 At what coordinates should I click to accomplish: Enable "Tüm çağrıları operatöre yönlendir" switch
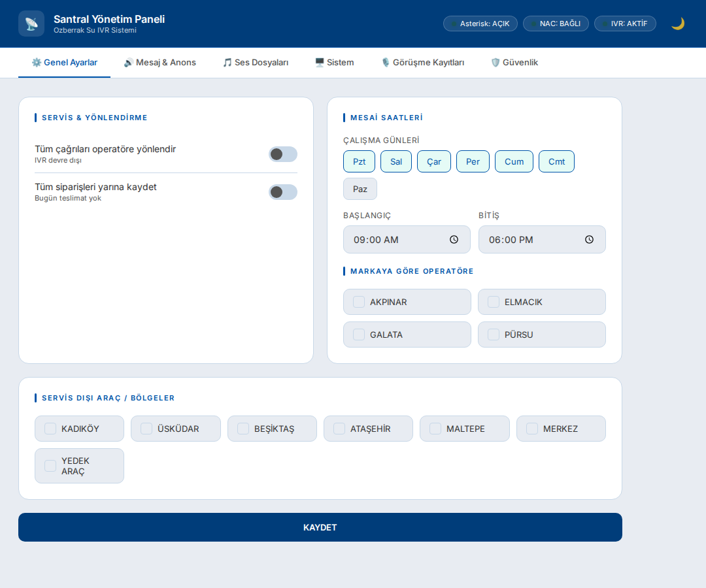pos(283,154)
